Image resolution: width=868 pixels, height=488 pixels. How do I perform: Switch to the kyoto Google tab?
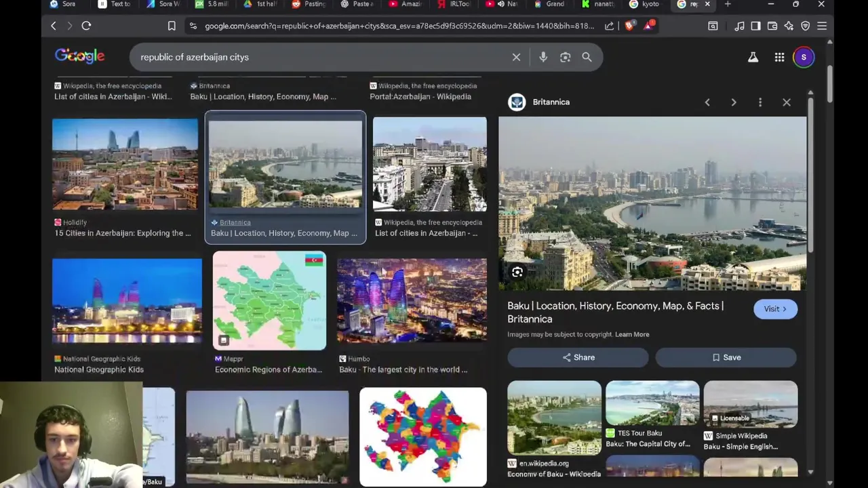pos(644,4)
